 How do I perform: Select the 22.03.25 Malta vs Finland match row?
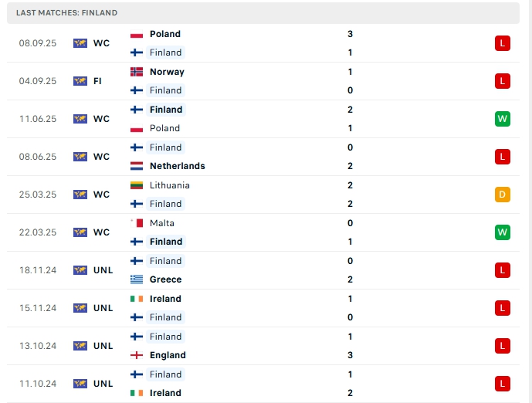pos(263,232)
